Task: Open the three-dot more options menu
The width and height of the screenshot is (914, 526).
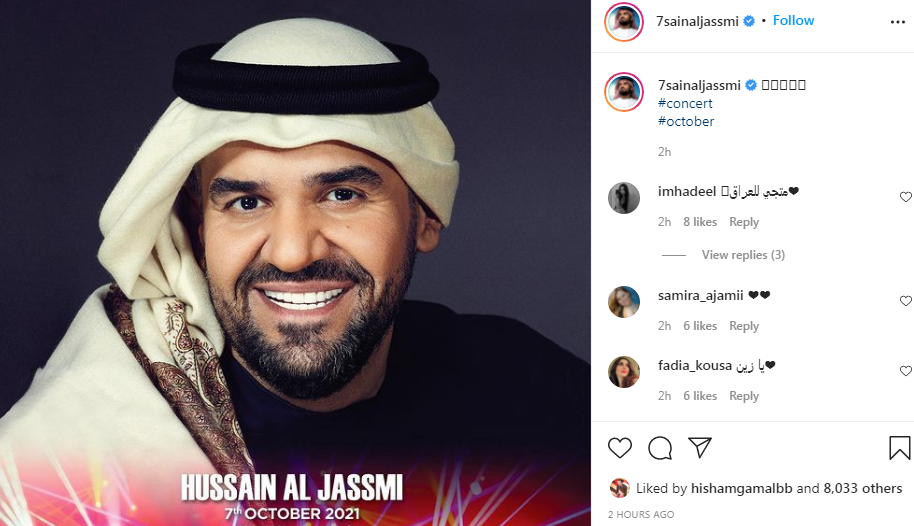Action: pos(898,22)
